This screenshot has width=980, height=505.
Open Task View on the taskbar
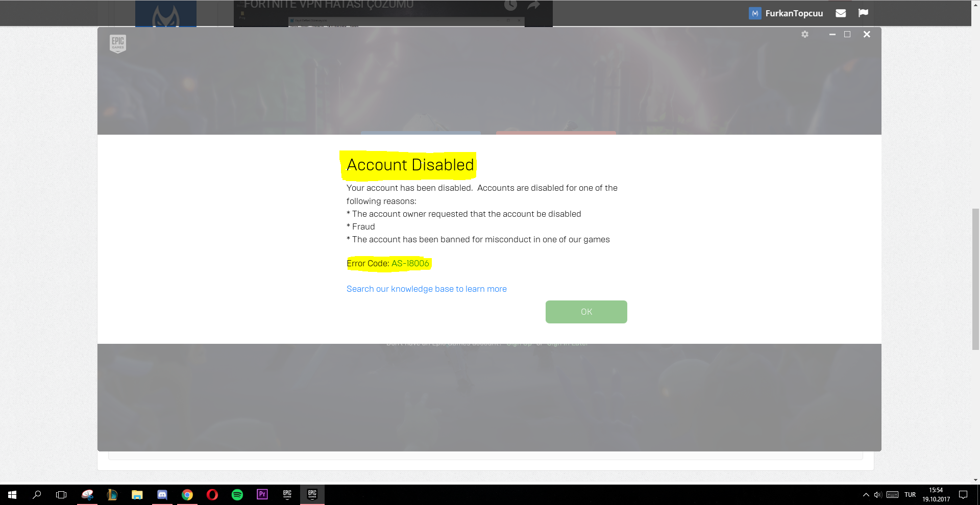click(61, 495)
